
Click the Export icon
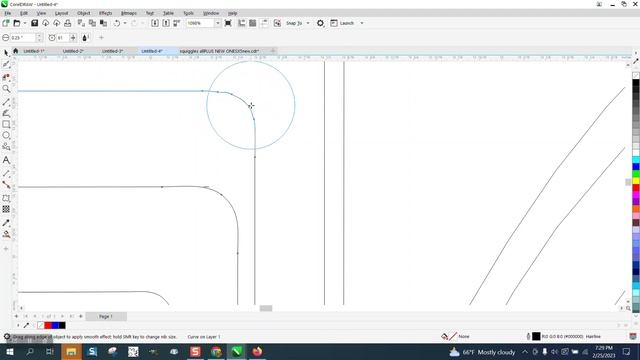166,23
